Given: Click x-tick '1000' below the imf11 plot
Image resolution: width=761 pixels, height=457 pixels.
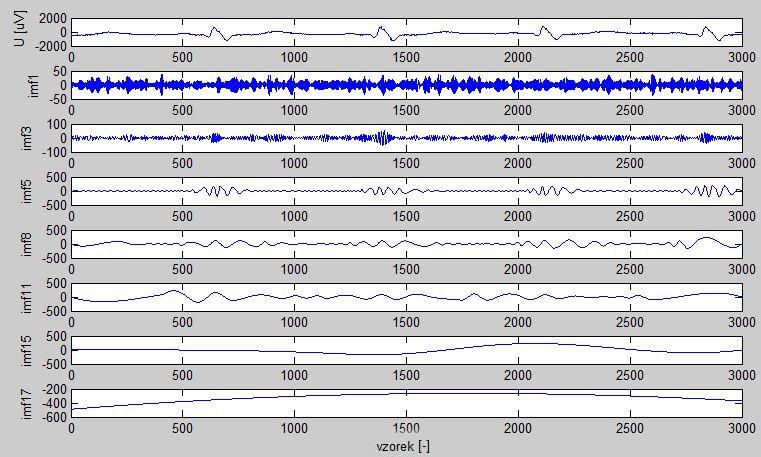Looking at the screenshot, I should [x=295, y=322].
